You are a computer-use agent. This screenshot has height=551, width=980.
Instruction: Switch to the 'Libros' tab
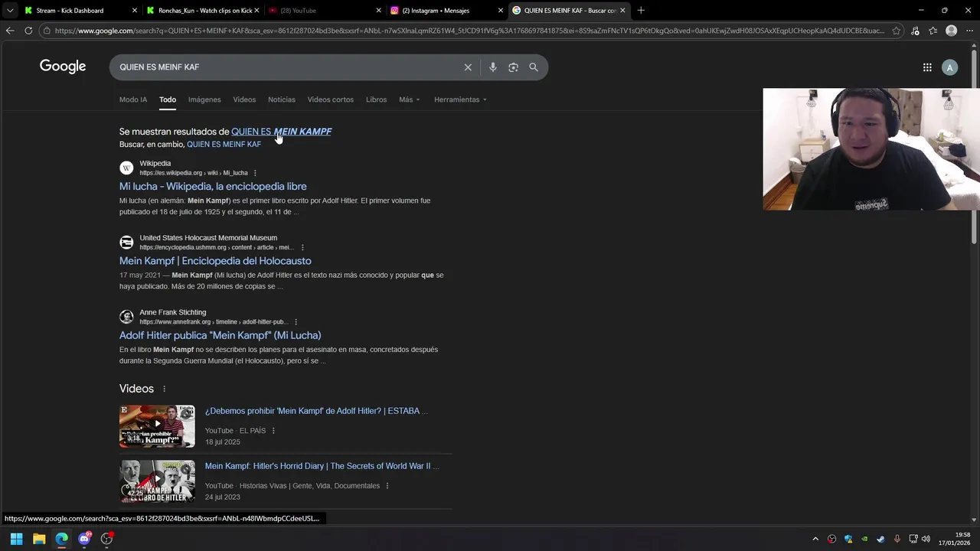click(376, 99)
